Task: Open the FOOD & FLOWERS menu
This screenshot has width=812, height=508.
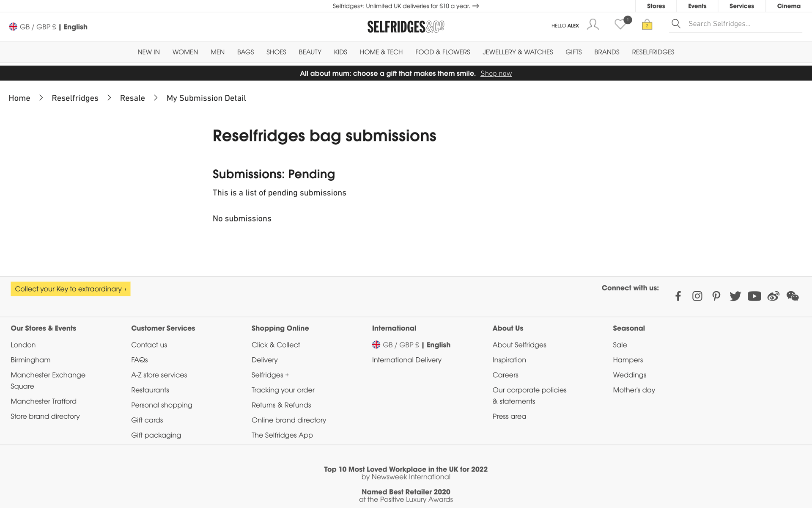Action: 442,52
